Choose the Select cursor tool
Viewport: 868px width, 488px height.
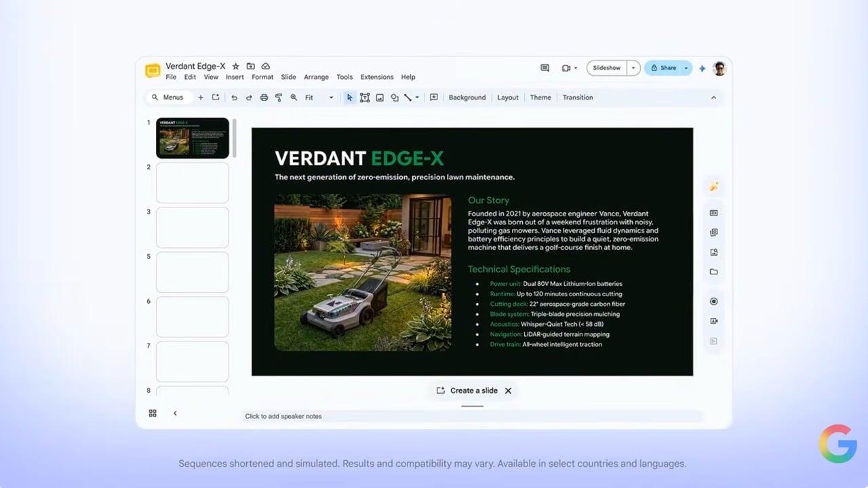coord(349,98)
